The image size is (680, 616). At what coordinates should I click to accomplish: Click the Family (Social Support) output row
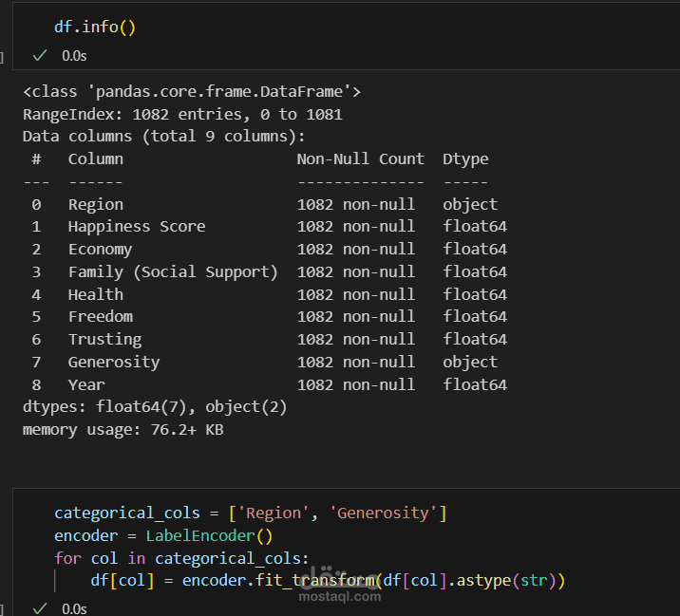point(173,271)
